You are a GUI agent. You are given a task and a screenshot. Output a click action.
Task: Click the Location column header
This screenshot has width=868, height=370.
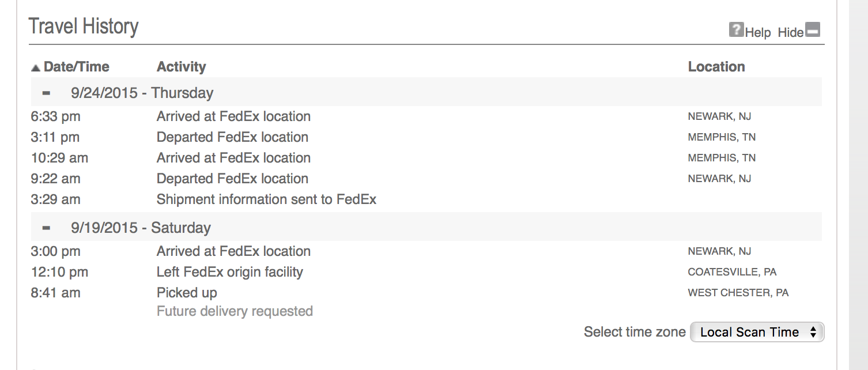point(716,67)
